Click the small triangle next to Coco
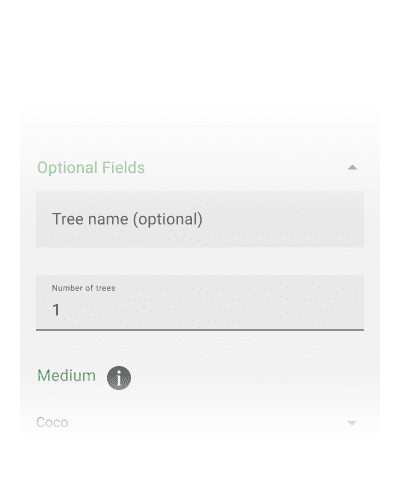 [x=352, y=423]
